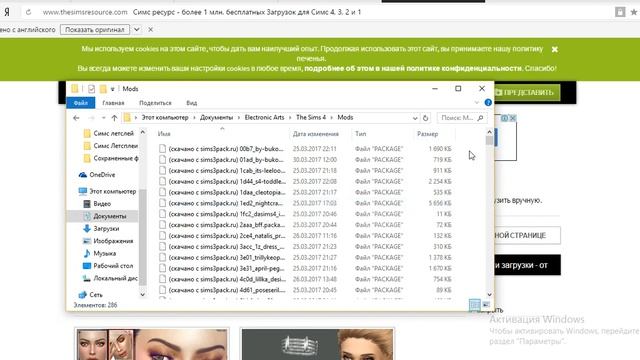Click 'Этот компьютер' in the address path
This screenshot has width=640, height=360.
(165, 118)
